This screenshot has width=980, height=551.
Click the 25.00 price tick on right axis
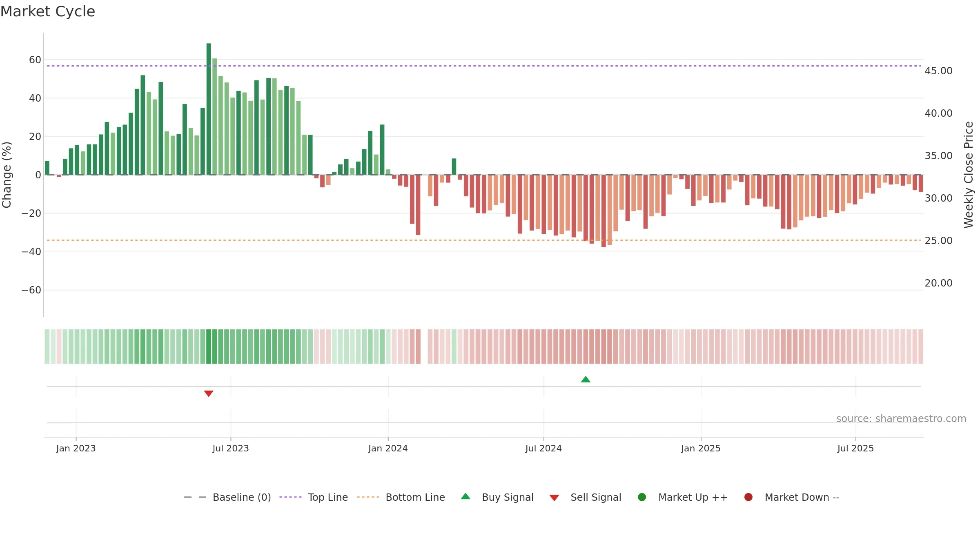click(938, 240)
